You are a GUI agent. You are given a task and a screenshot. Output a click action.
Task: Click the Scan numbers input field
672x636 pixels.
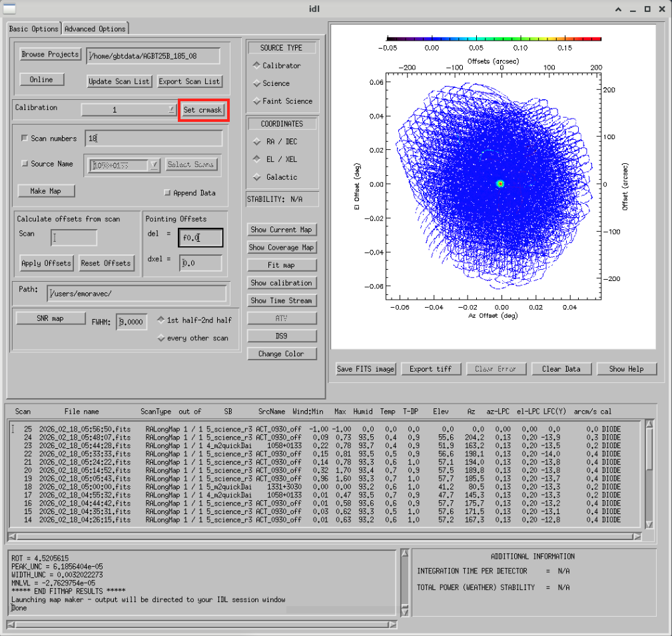click(x=154, y=139)
